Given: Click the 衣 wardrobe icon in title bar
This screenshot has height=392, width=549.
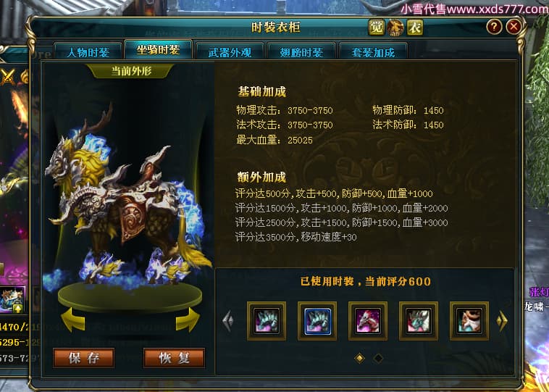Looking at the screenshot, I should (415, 28).
